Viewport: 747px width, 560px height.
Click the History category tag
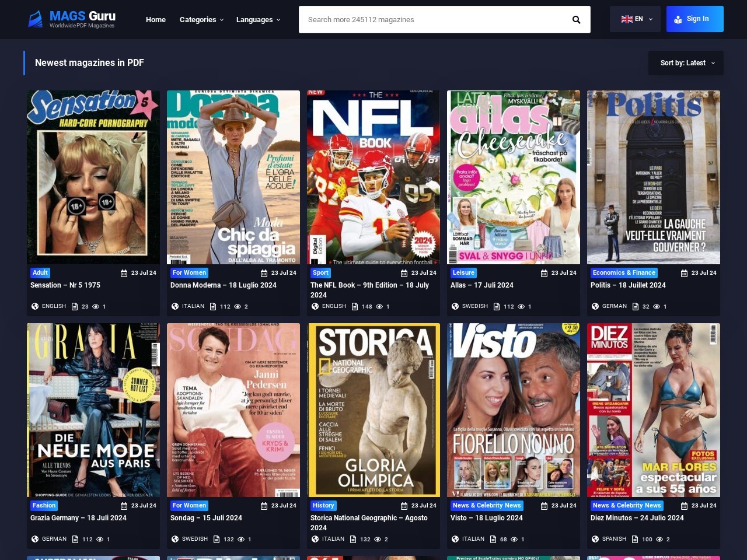click(323, 505)
